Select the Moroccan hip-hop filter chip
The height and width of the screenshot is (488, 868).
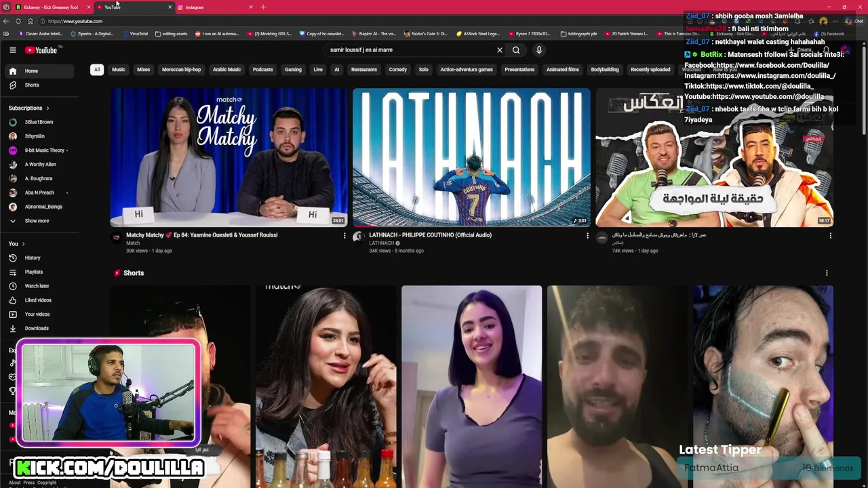(181, 69)
